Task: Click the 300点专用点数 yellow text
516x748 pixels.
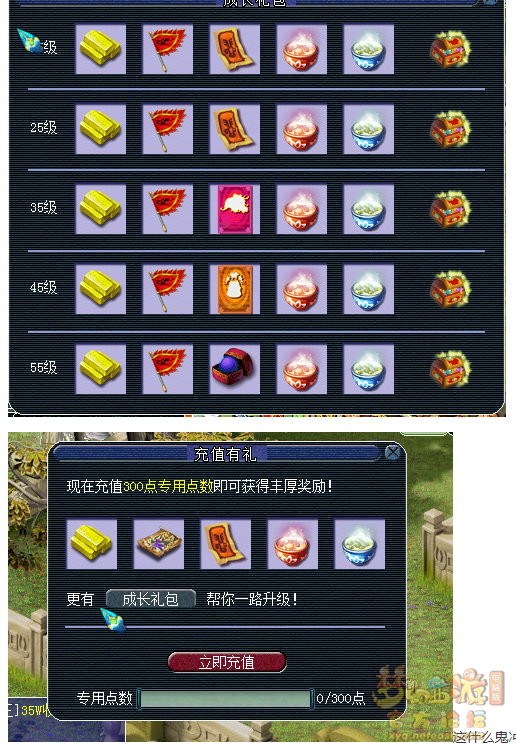Action: coord(168,487)
